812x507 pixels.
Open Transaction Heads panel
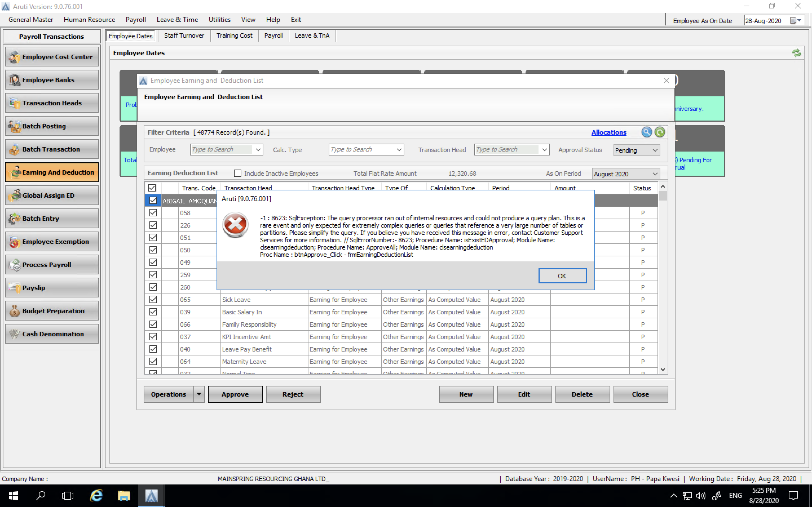tap(52, 103)
